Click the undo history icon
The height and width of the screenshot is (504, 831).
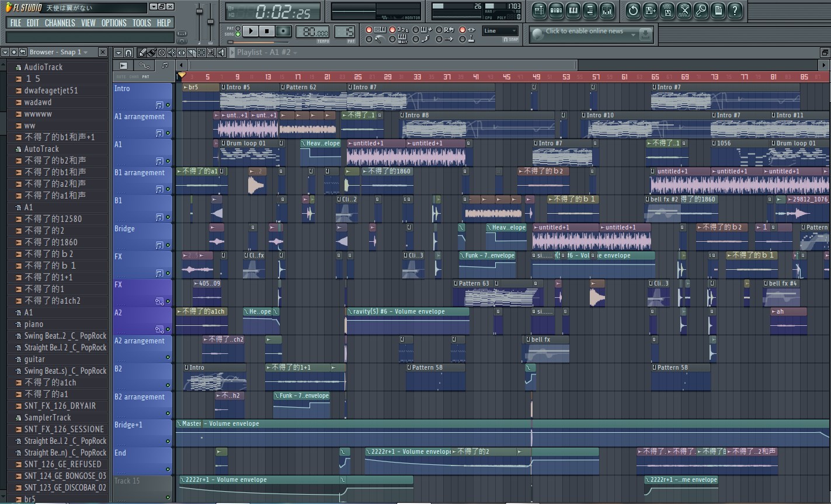tap(633, 11)
